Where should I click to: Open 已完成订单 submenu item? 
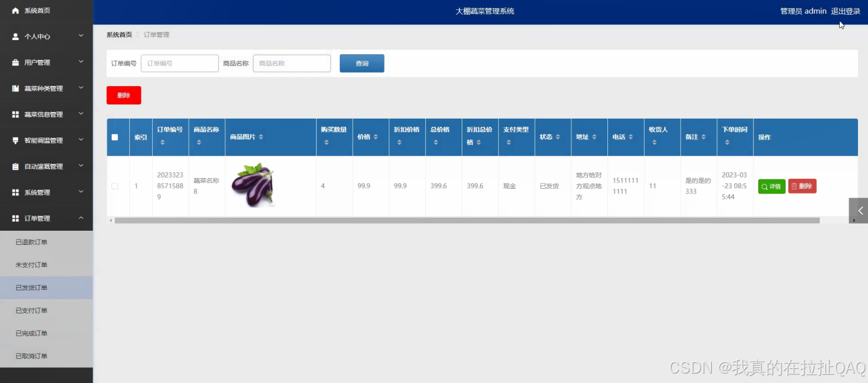(x=47, y=333)
